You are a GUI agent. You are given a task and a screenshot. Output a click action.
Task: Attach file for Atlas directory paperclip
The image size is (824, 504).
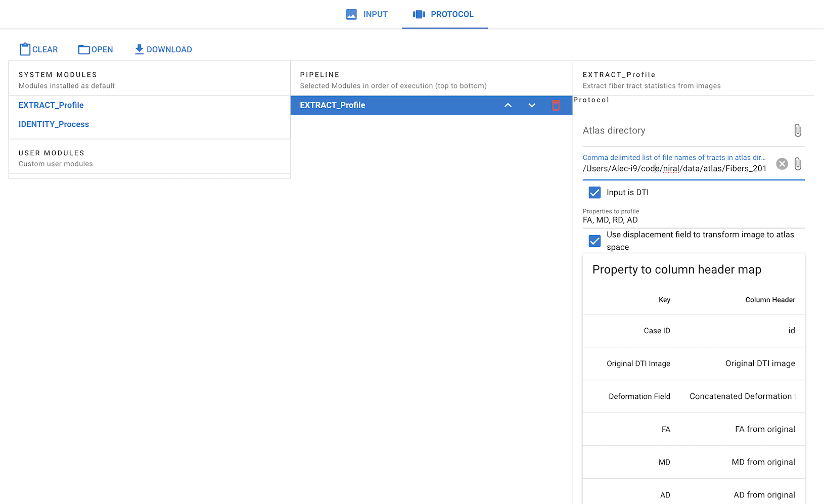click(x=798, y=130)
